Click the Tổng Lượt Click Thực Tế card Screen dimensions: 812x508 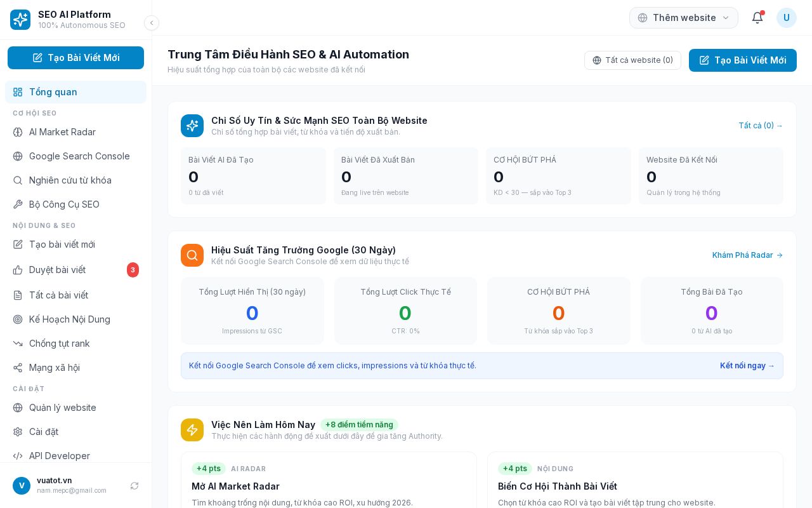[x=405, y=311]
